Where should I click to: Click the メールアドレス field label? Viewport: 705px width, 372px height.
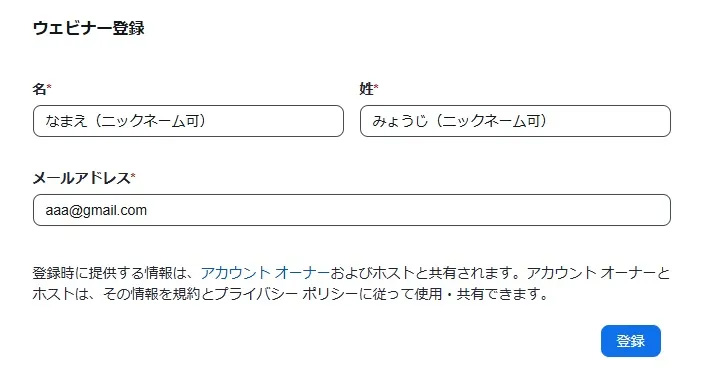point(81,178)
